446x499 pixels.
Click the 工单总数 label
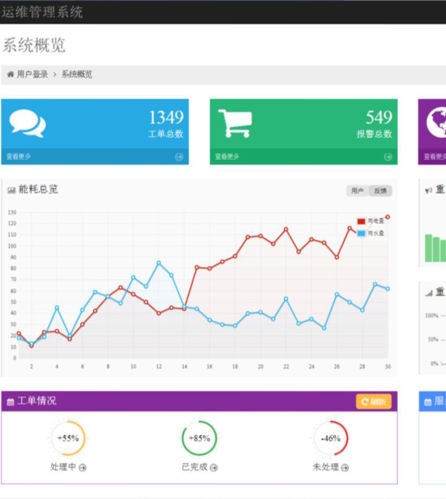(166, 134)
